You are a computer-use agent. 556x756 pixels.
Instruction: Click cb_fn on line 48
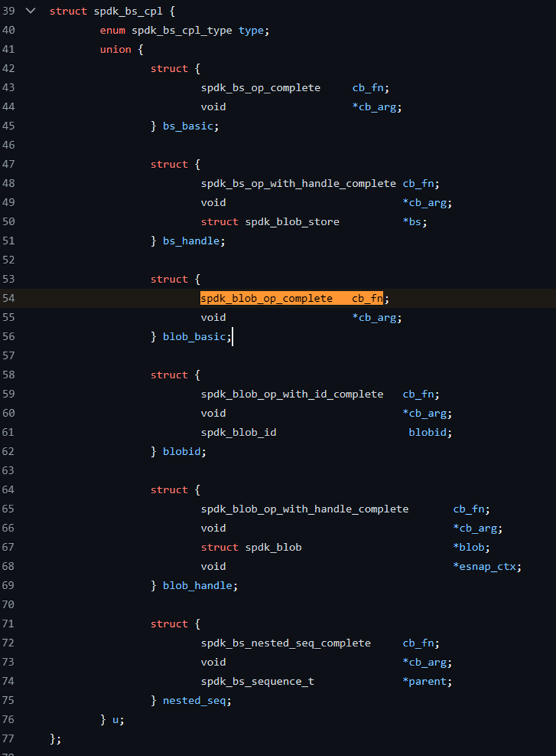point(418,183)
